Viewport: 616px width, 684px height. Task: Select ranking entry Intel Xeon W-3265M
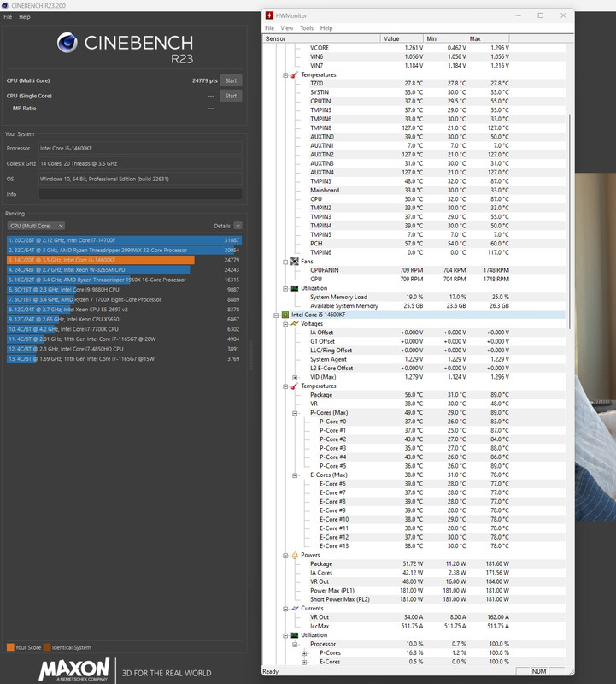(x=124, y=269)
